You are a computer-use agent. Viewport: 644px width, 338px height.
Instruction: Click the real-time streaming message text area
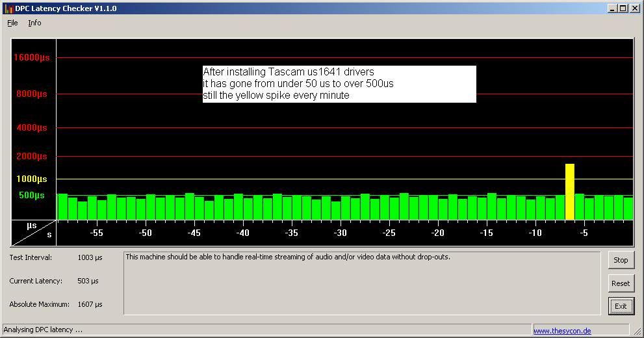pos(361,283)
